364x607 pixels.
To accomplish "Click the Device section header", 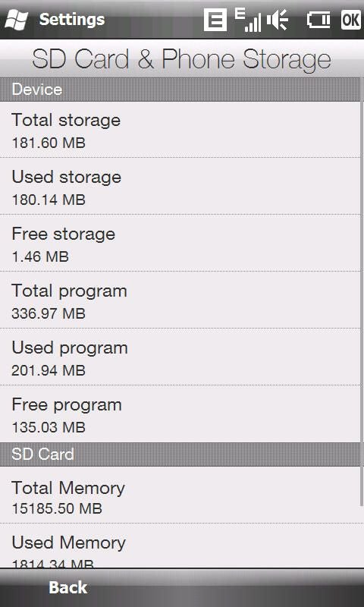I will [x=180, y=90].
